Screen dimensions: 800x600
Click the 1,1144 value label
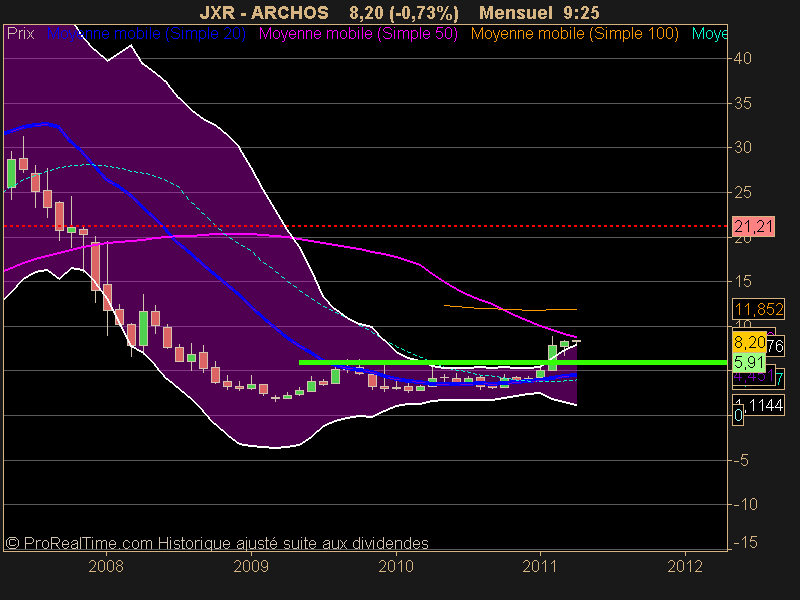(x=758, y=405)
